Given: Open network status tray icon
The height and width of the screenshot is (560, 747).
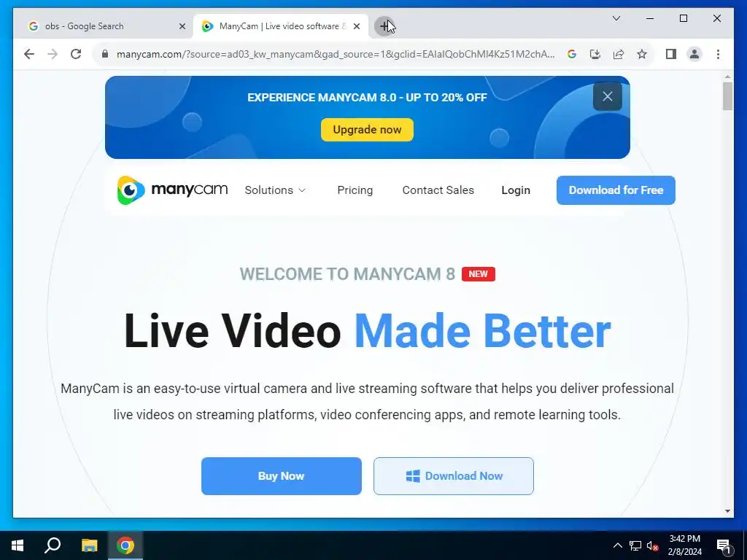Looking at the screenshot, I should click(635, 545).
